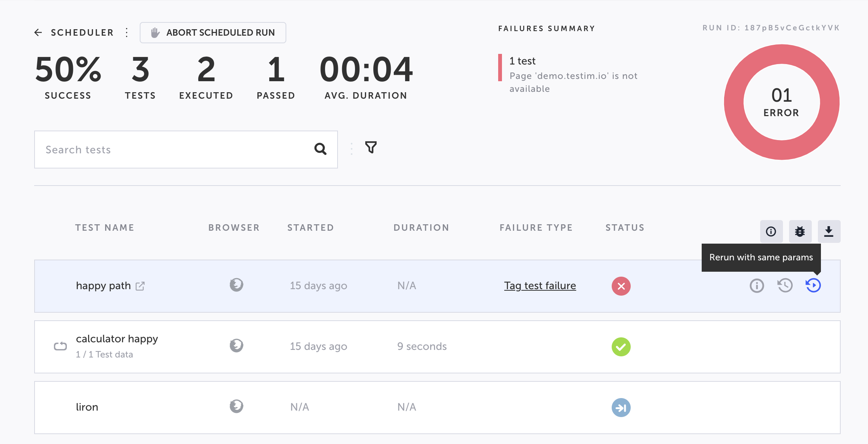Click the download icon in table header
The width and height of the screenshot is (868, 444).
pos(829,231)
